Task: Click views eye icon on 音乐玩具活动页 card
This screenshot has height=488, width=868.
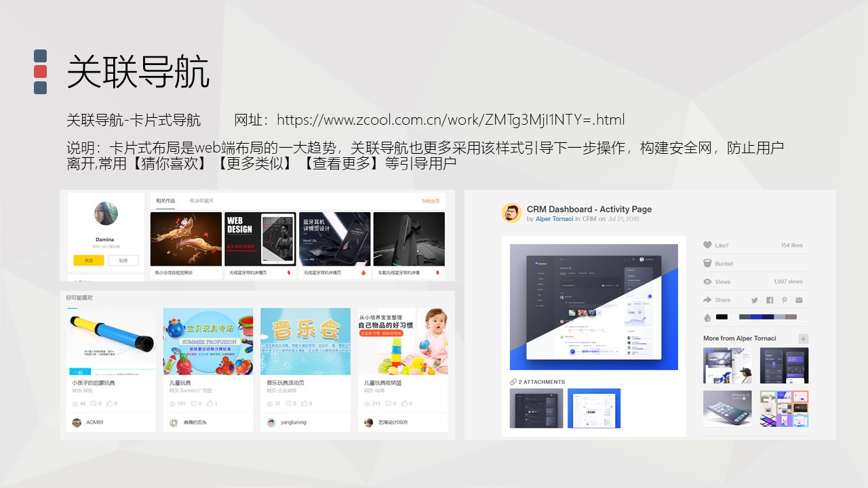Action: (270, 404)
